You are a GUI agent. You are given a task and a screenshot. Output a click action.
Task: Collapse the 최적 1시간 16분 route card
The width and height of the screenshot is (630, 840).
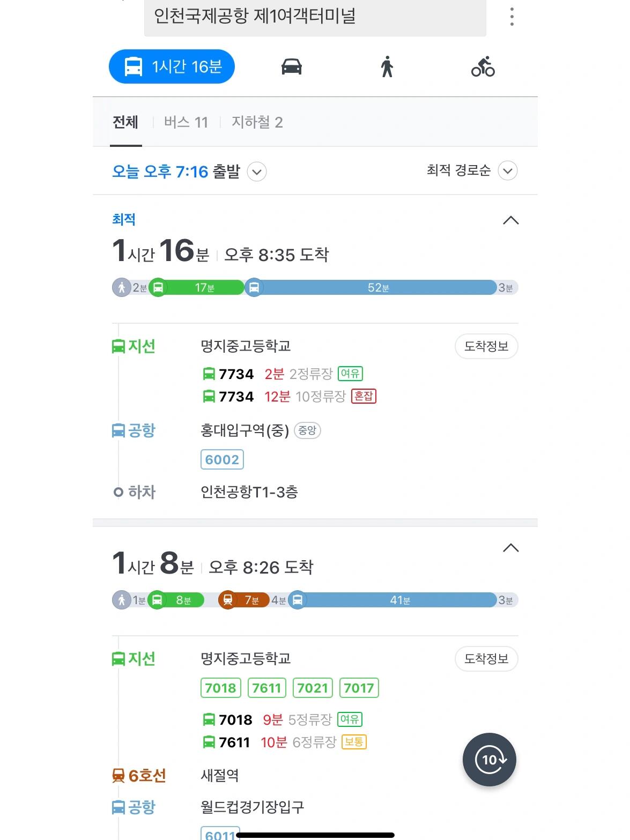pos(511,220)
